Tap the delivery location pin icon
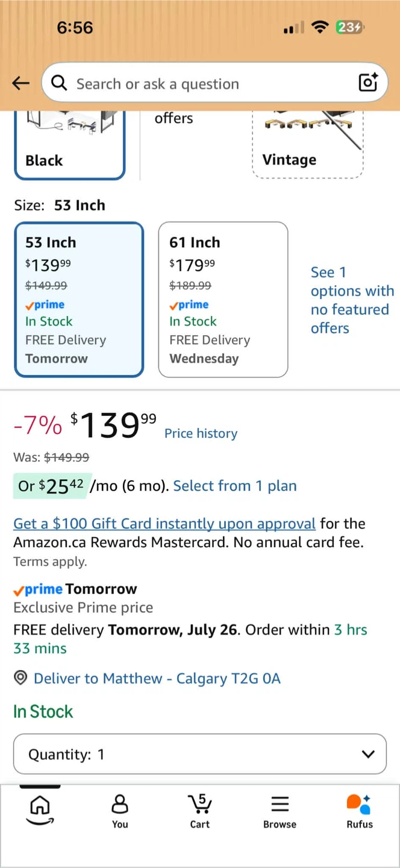Viewport: 400px width, 868px height. point(20,678)
